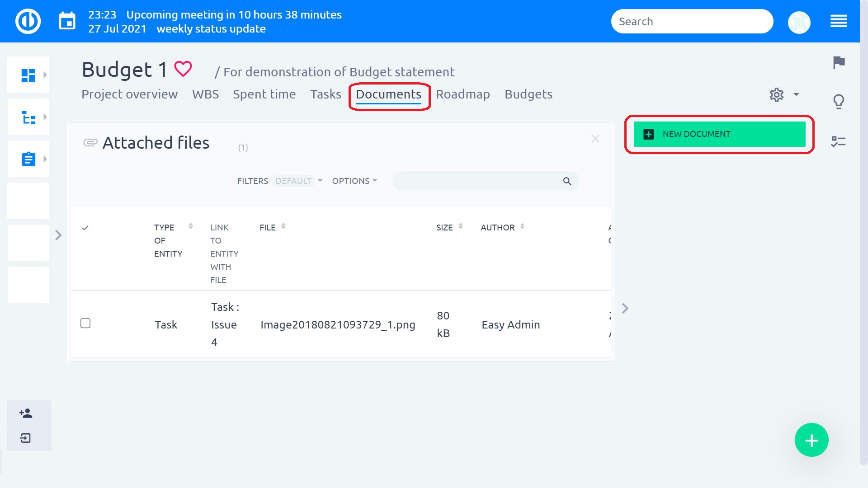This screenshot has height=488, width=868.
Task: Unfavorite Budget 1 by clicking the heart
Action: [x=183, y=69]
